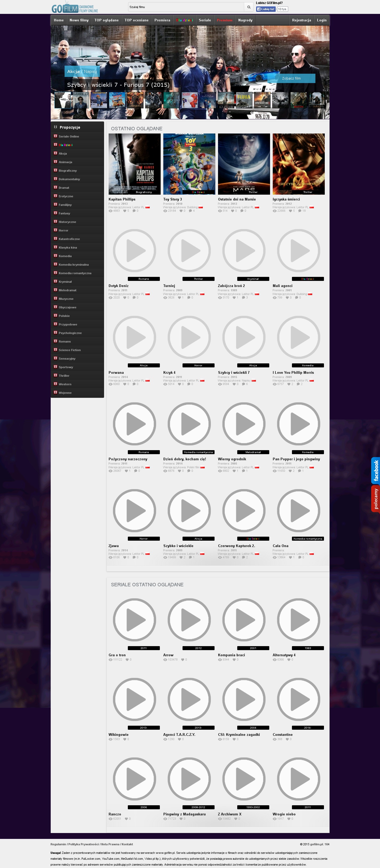Open the Agenci T.A.R.C.Z.Y. title link
The image size is (380, 868).
(179, 735)
